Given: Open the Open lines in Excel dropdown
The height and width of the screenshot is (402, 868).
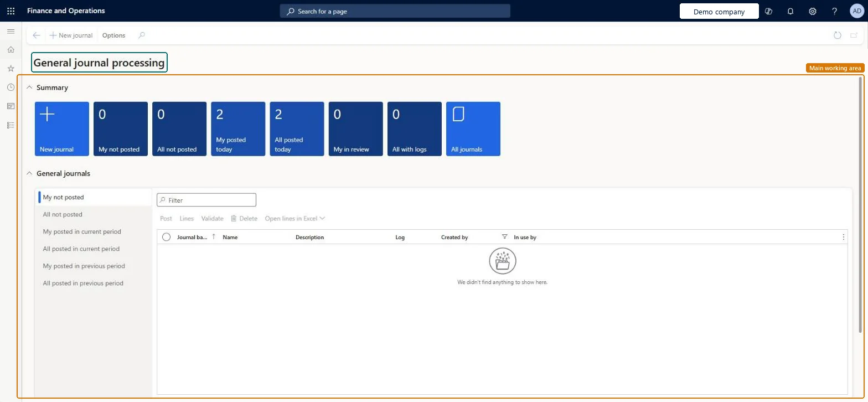Looking at the screenshot, I should (x=295, y=219).
